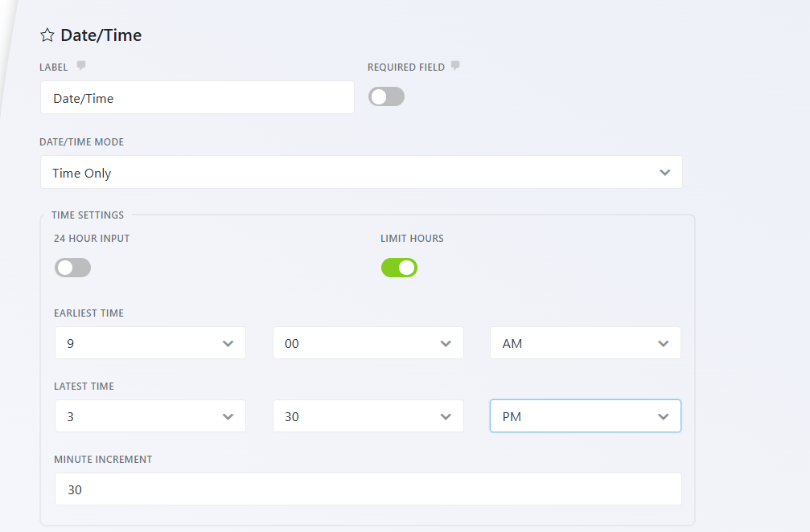Open the Earliest Time hour dropdown showing 9
This screenshot has height=532, width=810.
pyautogui.click(x=150, y=343)
